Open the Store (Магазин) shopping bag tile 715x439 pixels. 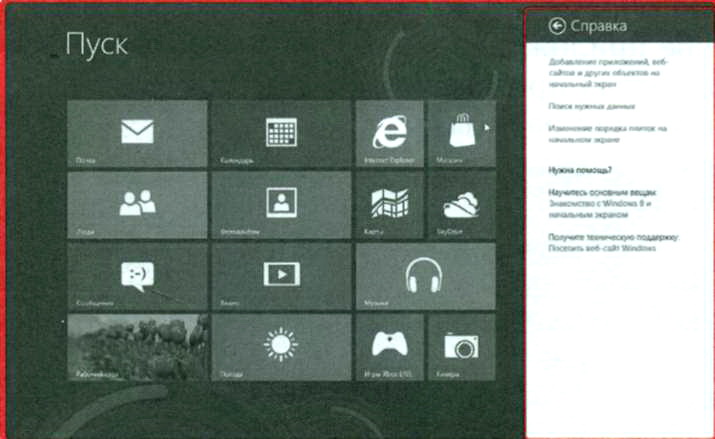tap(461, 134)
